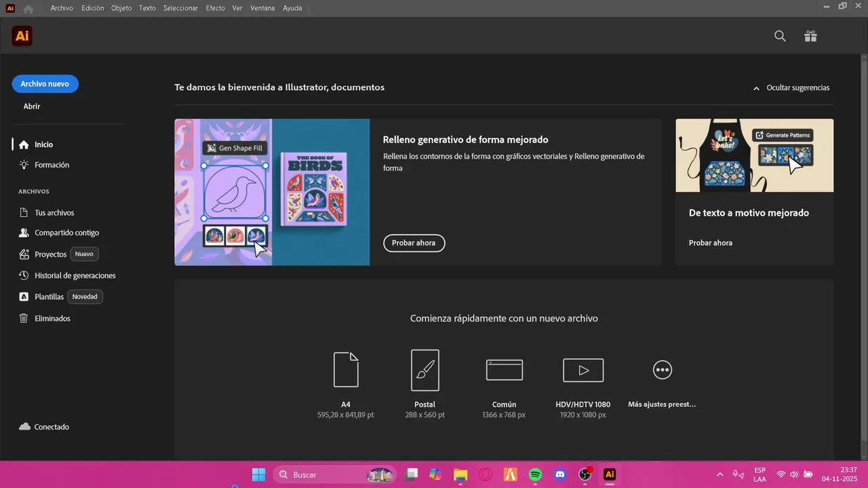868x488 pixels.
Task: Select the Inicio home icon in sidebar
Action: pyautogui.click(x=24, y=144)
